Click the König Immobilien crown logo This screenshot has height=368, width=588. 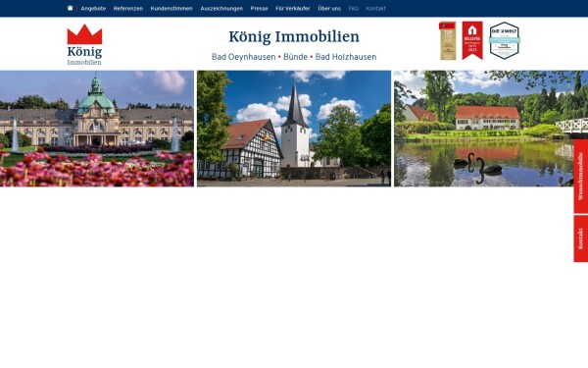(x=84, y=44)
